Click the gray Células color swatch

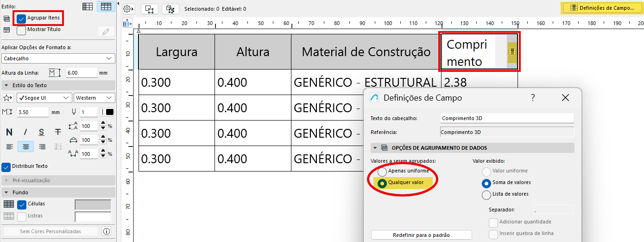coord(93,204)
